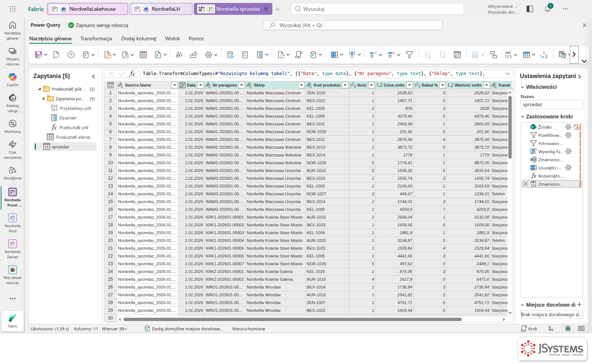Collapse the Właściwości section
The width and height of the screenshot is (592, 364).
pos(522,87)
